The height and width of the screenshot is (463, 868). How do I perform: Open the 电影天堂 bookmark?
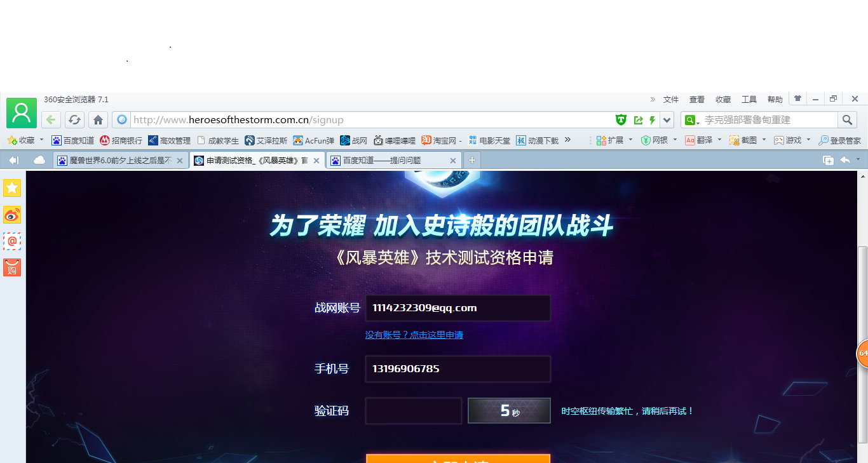coord(489,140)
